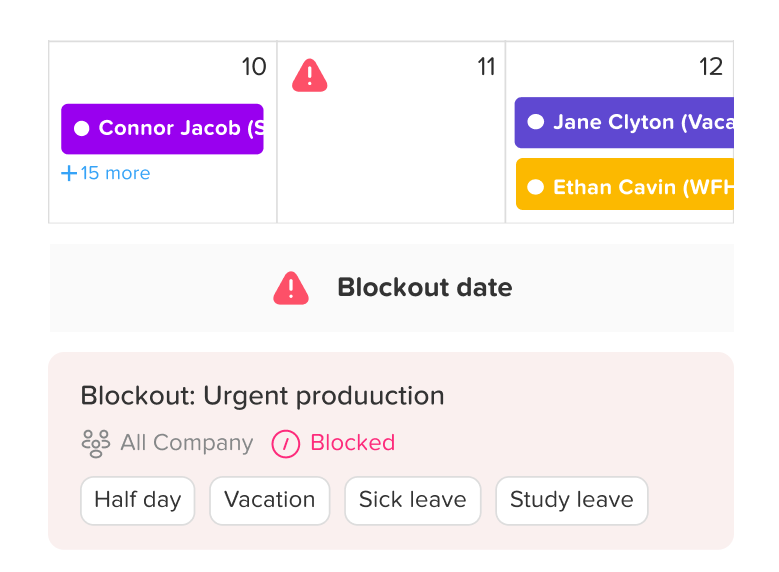Click the Blocked status circle icon
Viewport: 779px width, 572px height.
286,443
